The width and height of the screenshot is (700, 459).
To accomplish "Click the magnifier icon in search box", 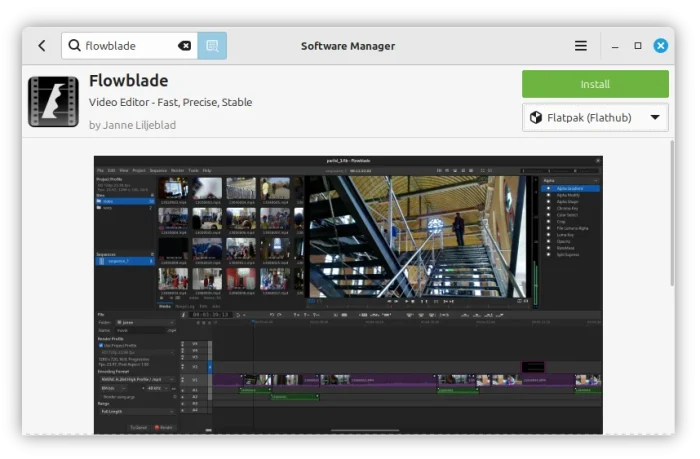I will 74,46.
